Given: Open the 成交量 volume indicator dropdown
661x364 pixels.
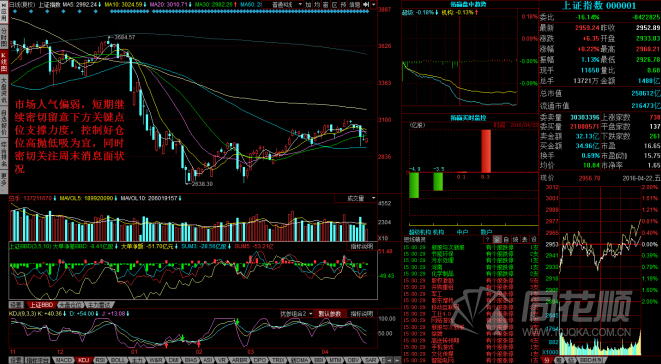Looking at the screenshot, I should [x=355, y=198].
